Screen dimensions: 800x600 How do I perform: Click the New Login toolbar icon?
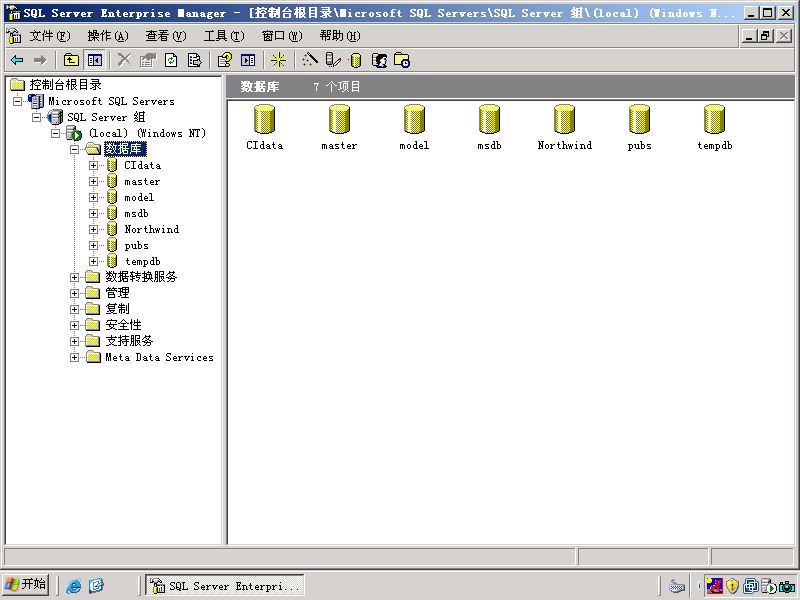379,60
